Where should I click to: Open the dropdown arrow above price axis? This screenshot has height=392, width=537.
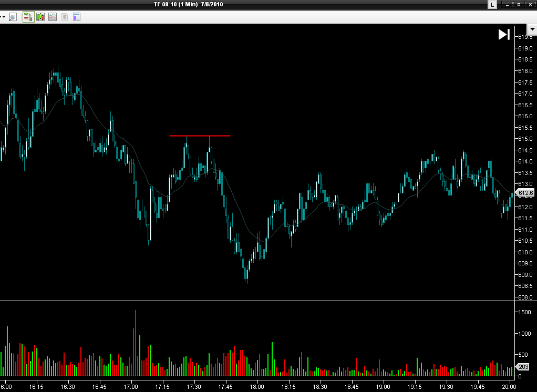click(532, 29)
